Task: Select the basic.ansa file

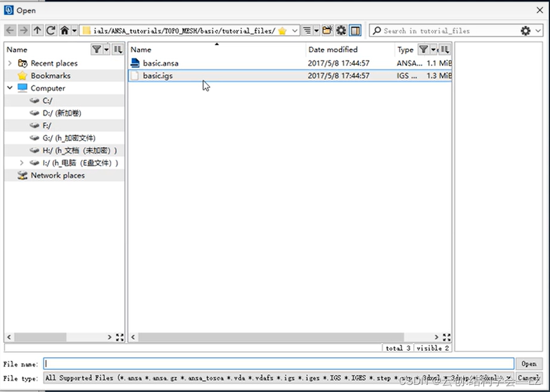Action: (160, 63)
